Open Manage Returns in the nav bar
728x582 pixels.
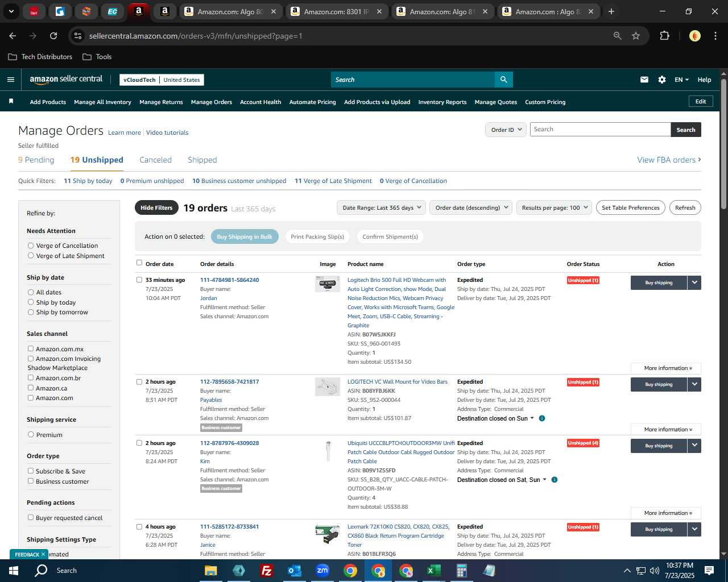coord(161,102)
